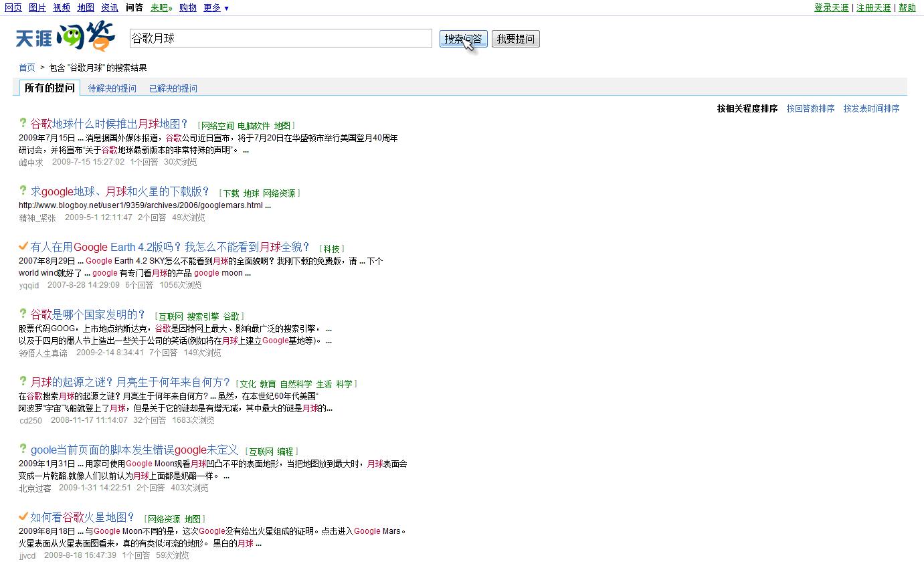This screenshot has height=570, width=924.
Task: Open question 谷歌是哪个国家发明的？
Action: coord(88,314)
